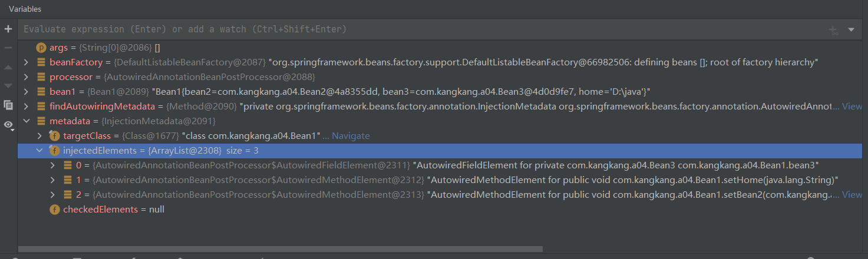Expand the beanFactory variable

(25, 62)
